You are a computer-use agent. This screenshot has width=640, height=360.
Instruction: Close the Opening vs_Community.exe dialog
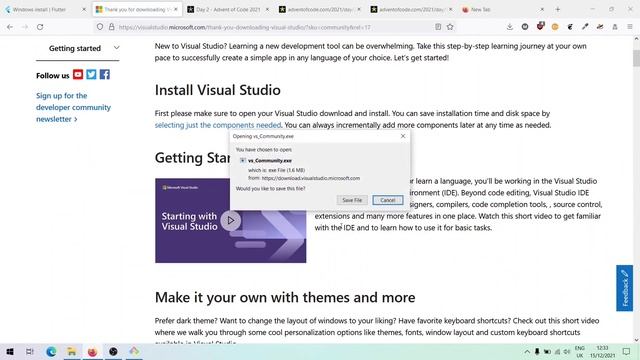(403, 136)
